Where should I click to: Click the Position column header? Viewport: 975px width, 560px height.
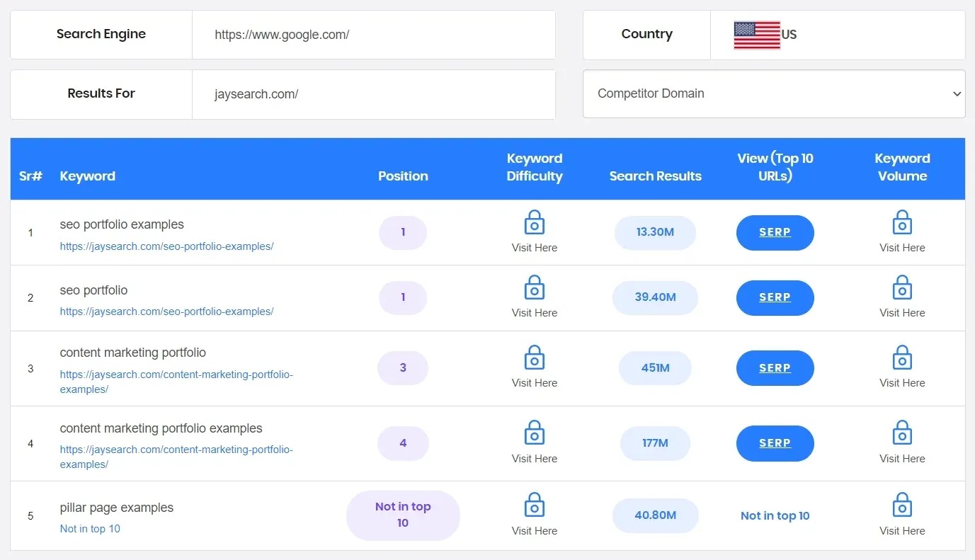403,176
